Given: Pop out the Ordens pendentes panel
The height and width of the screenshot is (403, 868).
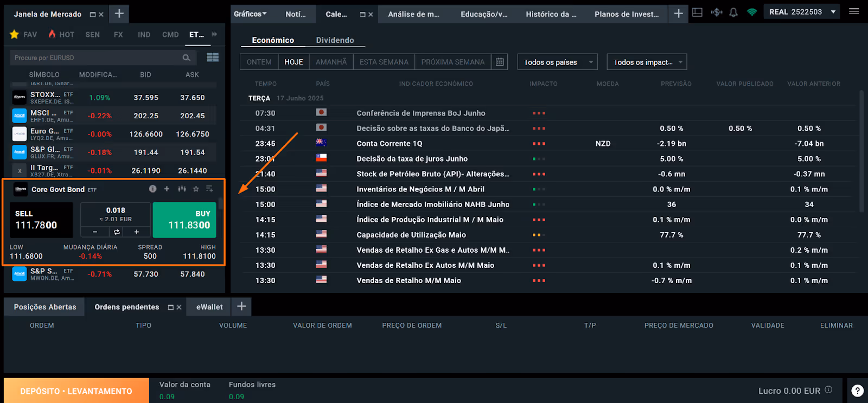Looking at the screenshot, I should (170, 307).
